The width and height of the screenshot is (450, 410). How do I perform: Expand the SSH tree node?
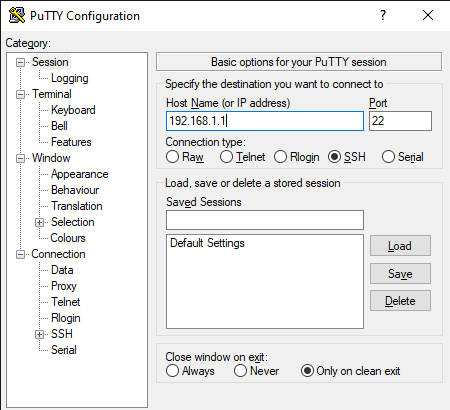(39, 334)
